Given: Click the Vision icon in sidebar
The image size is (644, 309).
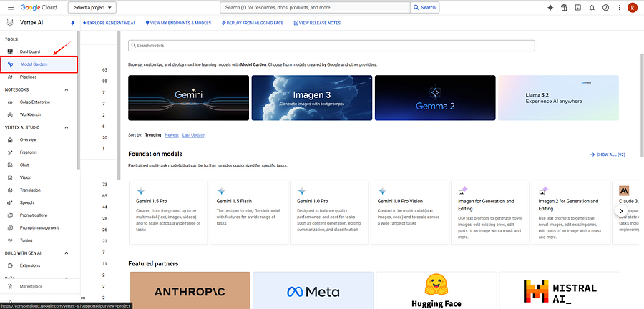Looking at the screenshot, I should [10, 177].
